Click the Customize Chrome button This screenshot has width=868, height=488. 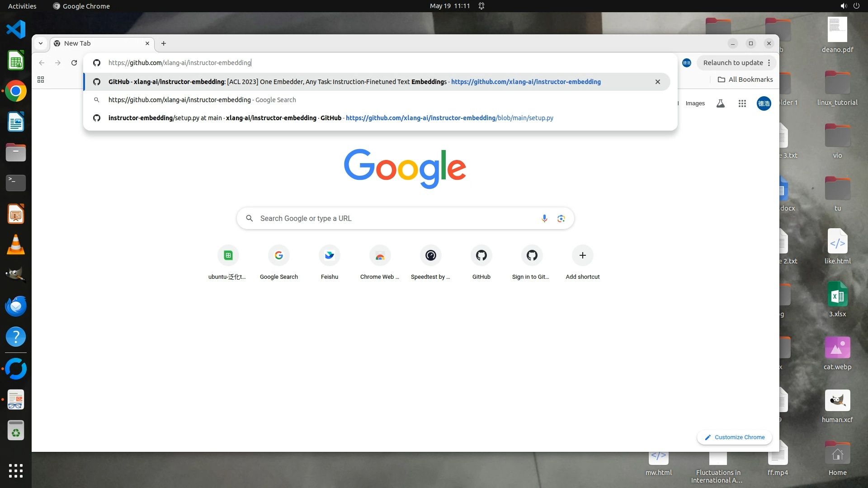point(735,437)
